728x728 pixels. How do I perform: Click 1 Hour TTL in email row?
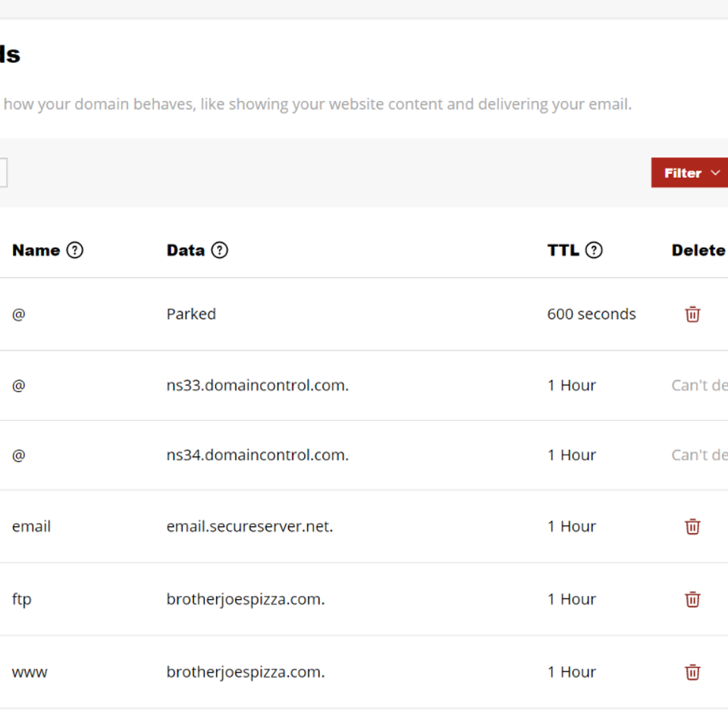(x=572, y=526)
